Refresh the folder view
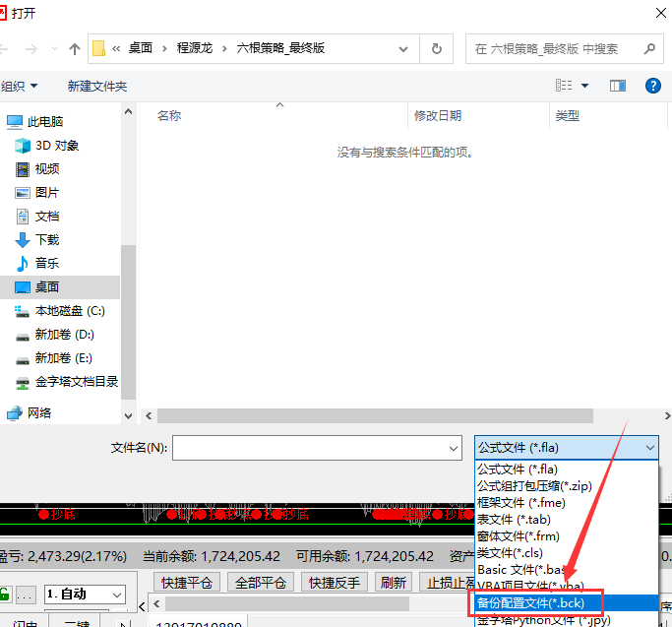 click(436, 49)
